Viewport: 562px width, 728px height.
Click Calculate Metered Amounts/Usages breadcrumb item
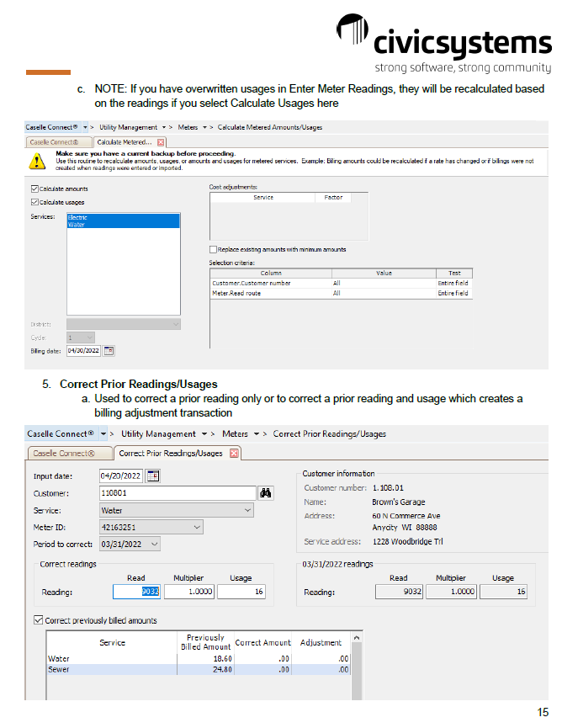(x=269, y=127)
